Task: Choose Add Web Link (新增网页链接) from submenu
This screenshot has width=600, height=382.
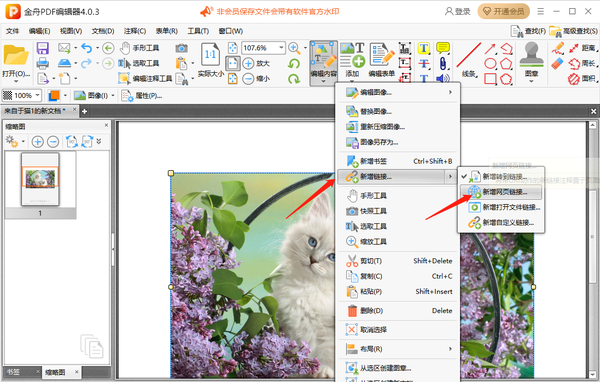Action: tap(501, 192)
